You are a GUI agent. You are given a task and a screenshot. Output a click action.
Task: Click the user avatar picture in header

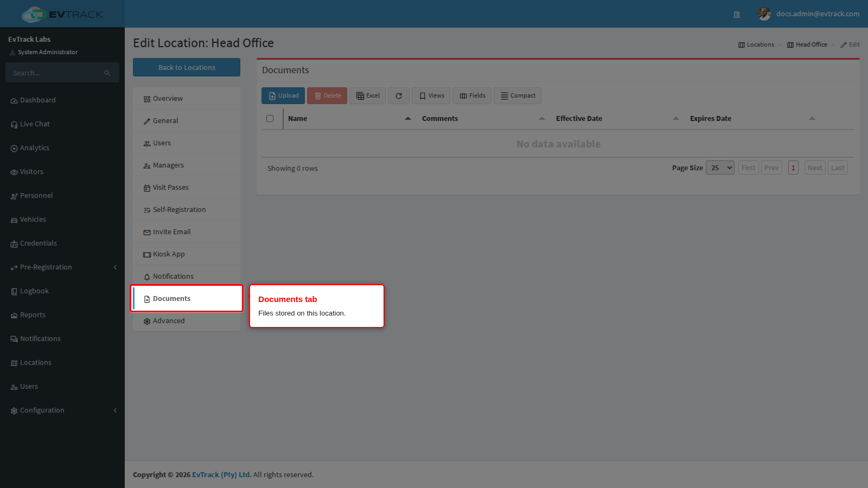(x=764, y=14)
